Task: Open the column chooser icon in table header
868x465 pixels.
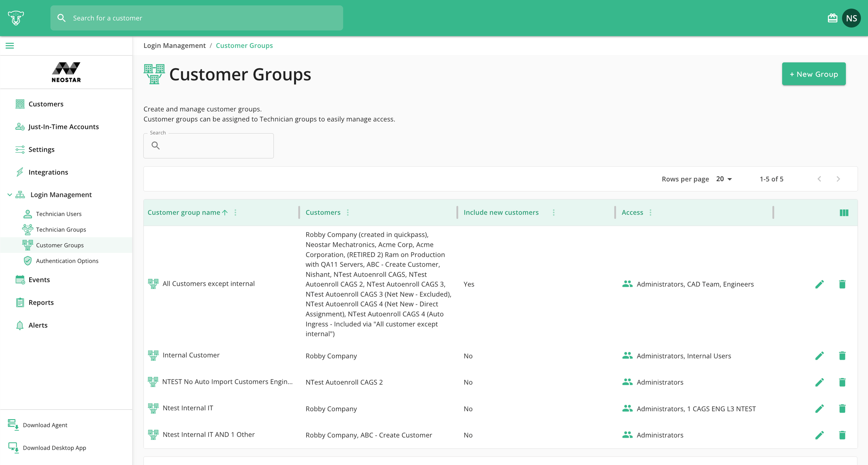Action: point(844,213)
